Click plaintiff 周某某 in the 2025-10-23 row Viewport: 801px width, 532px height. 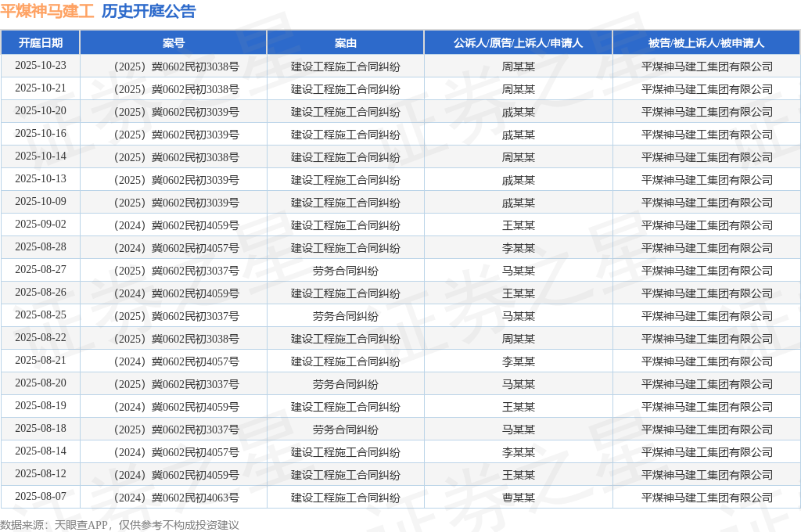click(x=518, y=66)
